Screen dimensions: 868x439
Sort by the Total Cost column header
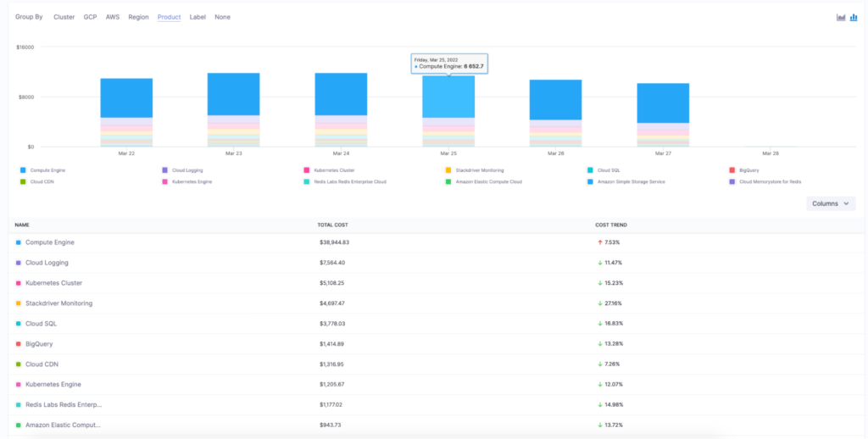[x=332, y=225]
